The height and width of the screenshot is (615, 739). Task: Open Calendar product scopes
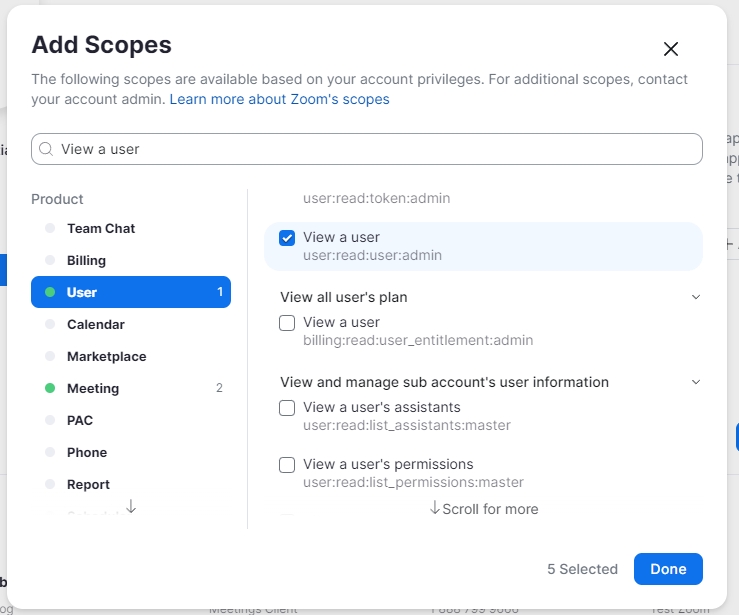pyautogui.click(x=96, y=324)
